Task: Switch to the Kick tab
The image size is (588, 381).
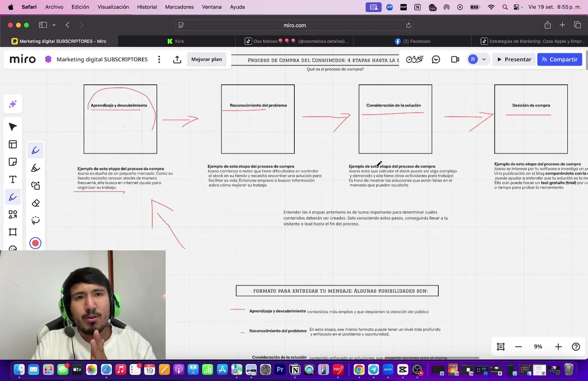Action: pos(176,41)
